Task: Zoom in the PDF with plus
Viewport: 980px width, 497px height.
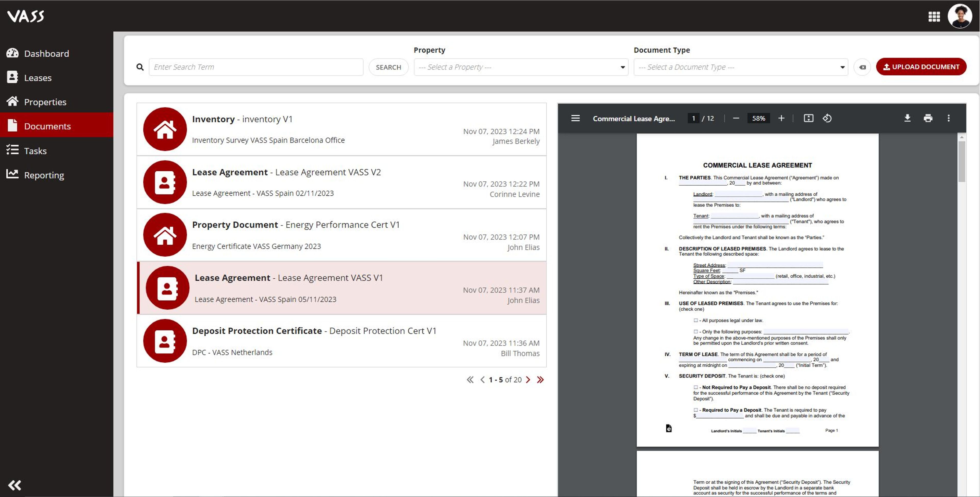Action: point(781,118)
